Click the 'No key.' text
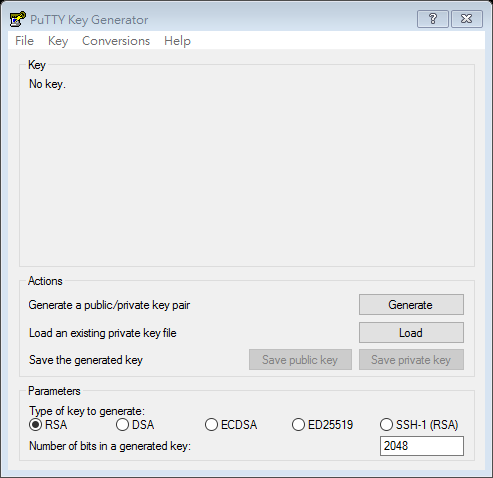Image resolution: width=493 pixels, height=478 pixels. point(47,84)
